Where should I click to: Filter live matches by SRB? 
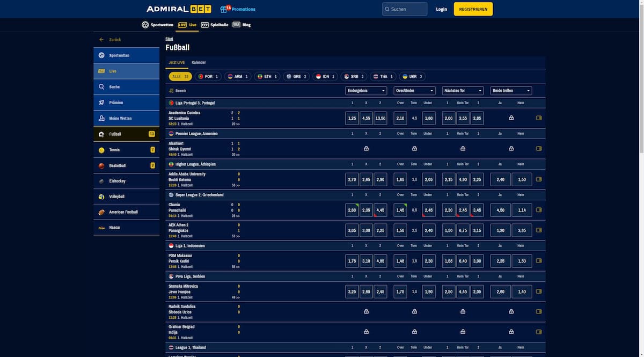354,76
